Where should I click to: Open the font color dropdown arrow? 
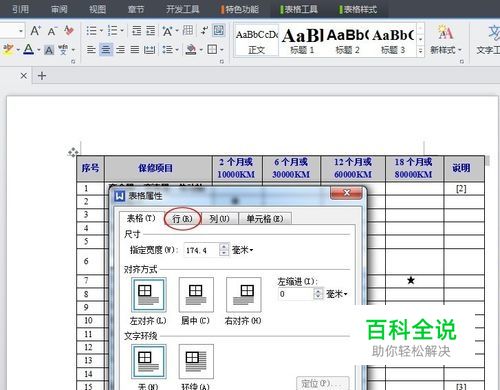click(x=39, y=50)
